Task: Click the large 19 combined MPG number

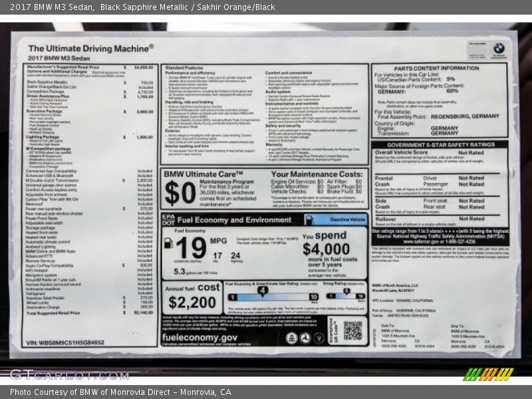Action: pyautogui.click(x=191, y=247)
